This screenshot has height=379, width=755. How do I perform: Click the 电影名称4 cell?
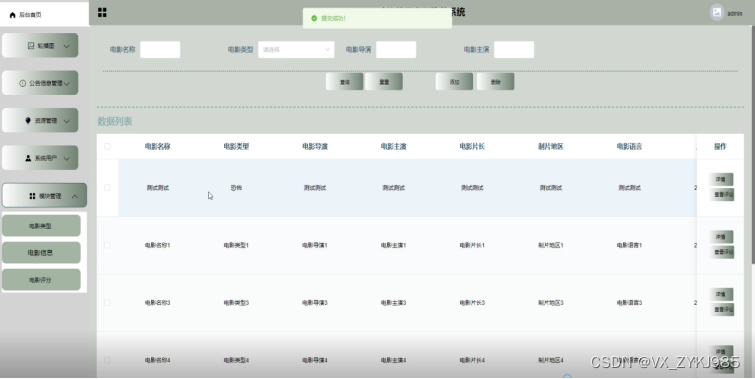[157, 360]
